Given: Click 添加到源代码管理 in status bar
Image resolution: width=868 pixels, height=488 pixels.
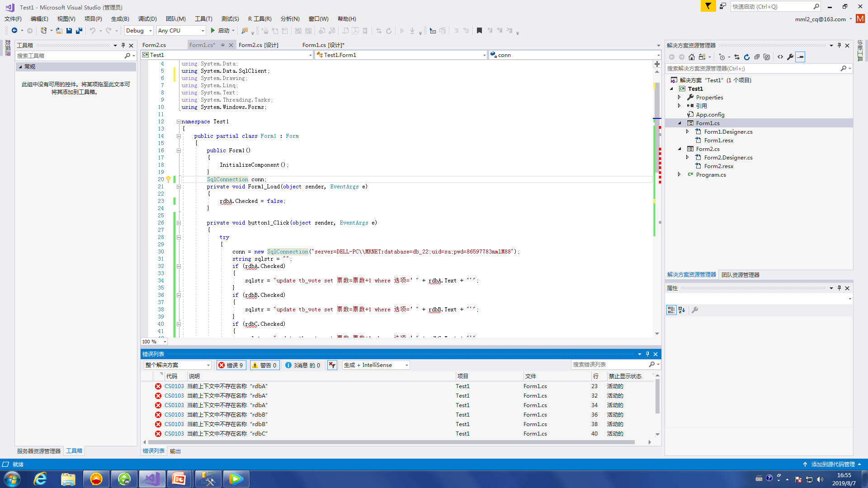Looking at the screenshot, I should click(833, 465).
